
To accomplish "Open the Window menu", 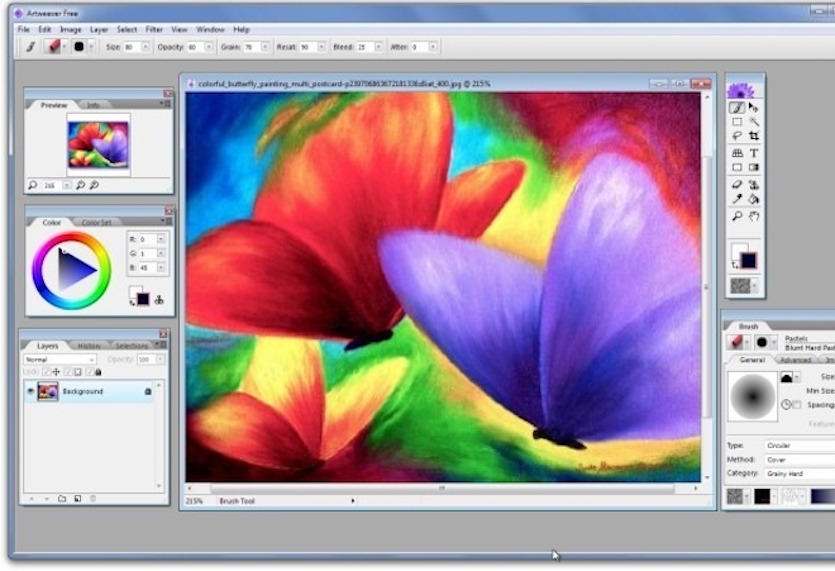I will (x=210, y=29).
